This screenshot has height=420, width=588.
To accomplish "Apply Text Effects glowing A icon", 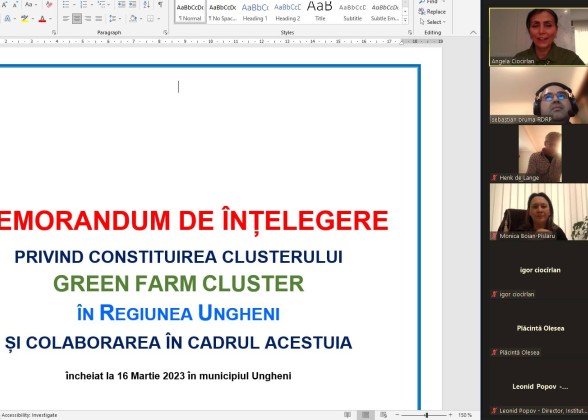I will [x=8, y=18].
